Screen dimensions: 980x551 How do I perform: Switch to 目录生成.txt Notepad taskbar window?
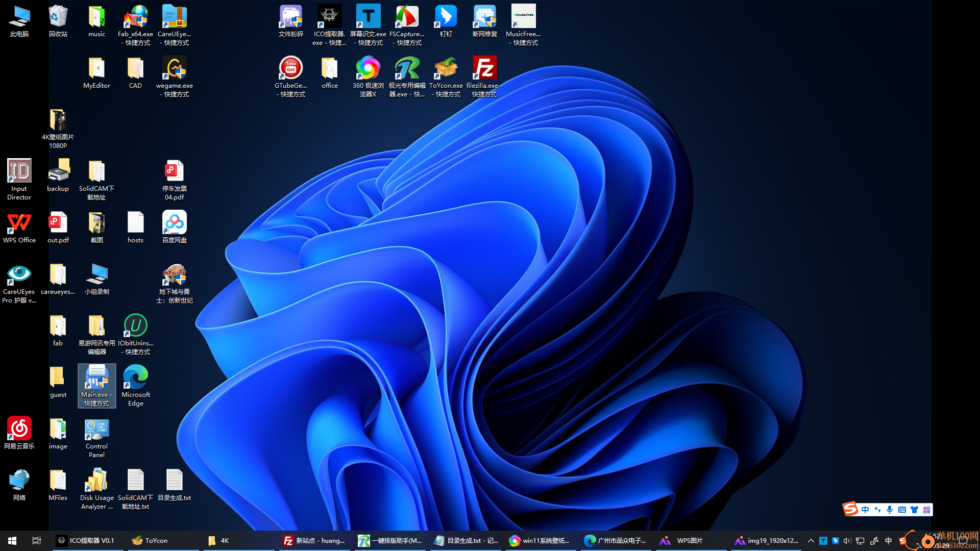465,540
